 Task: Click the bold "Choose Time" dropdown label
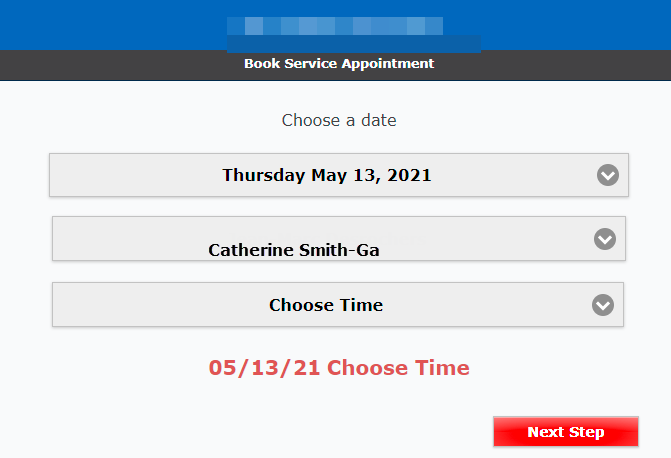326,305
